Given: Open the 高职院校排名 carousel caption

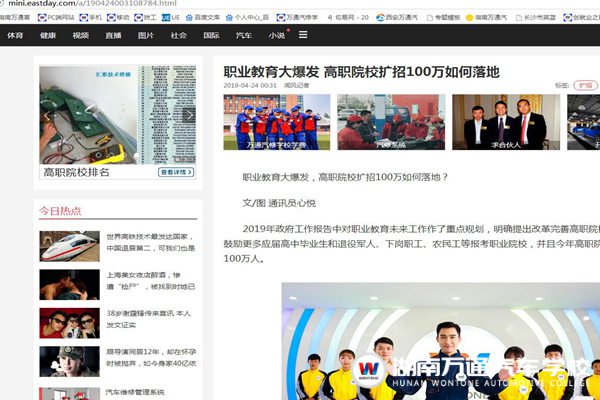Looking at the screenshot, I should (77, 172).
